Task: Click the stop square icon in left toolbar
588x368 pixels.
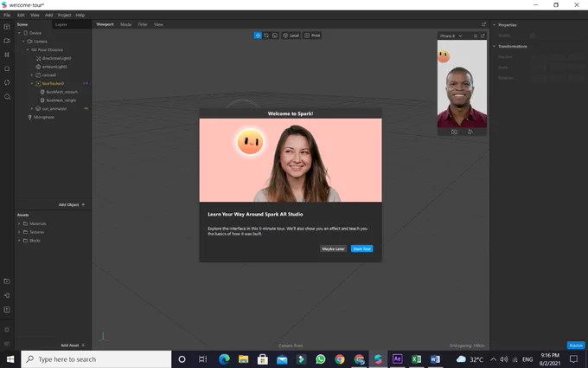Action: [7, 68]
